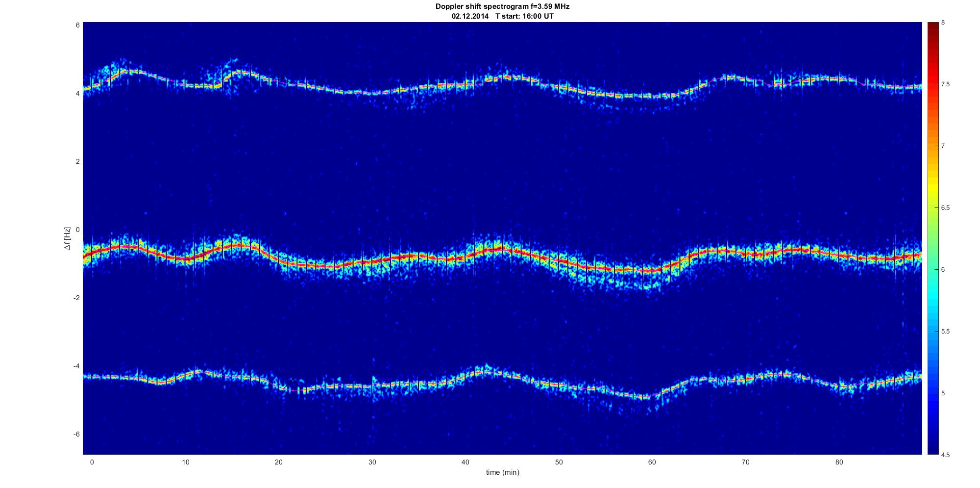Click colorbar tick label 6.5
This screenshot has width=980, height=488.
[945, 208]
